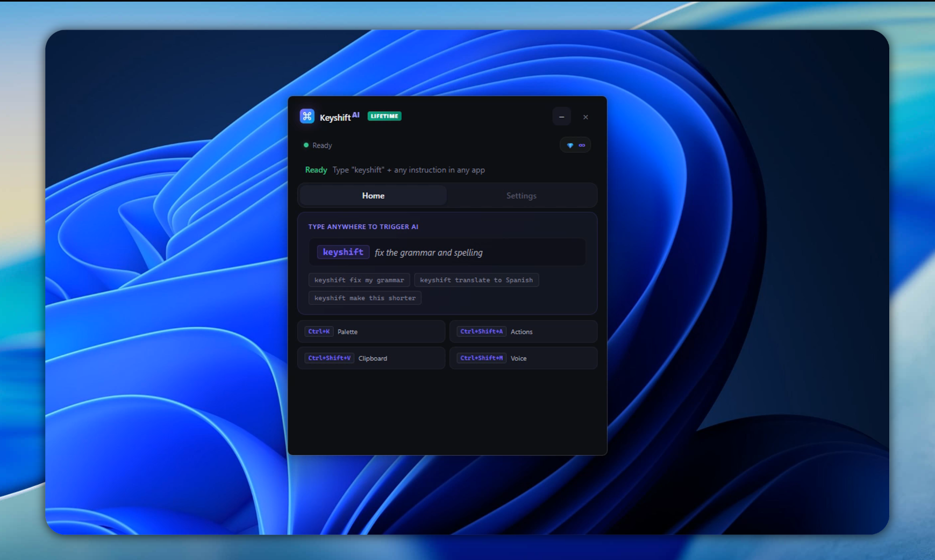Click the Ctrl+K key badge

(x=319, y=332)
